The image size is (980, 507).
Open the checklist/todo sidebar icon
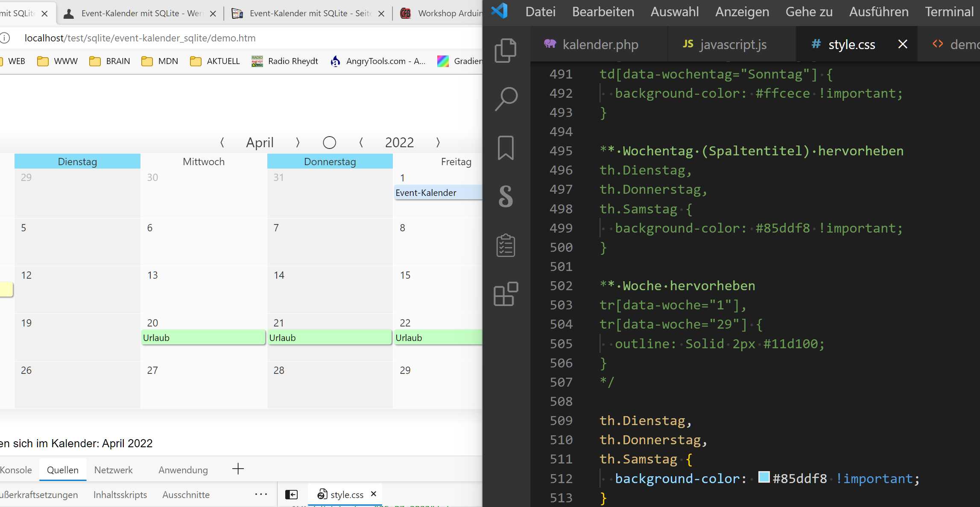(x=506, y=245)
